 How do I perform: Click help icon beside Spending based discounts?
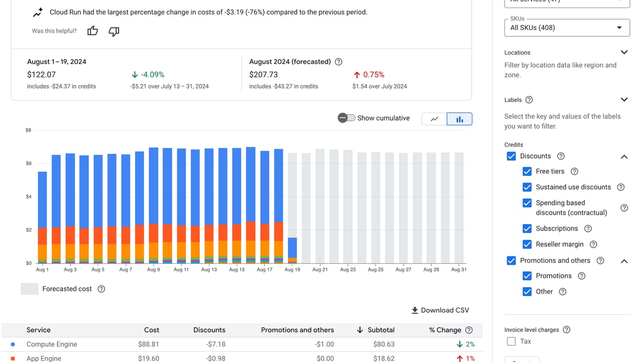point(624,208)
